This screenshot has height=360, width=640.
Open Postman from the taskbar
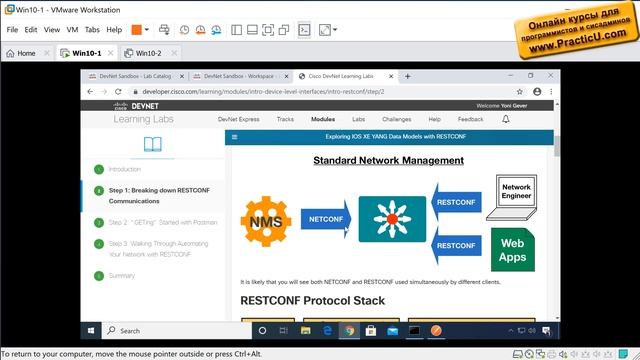point(436,331)
